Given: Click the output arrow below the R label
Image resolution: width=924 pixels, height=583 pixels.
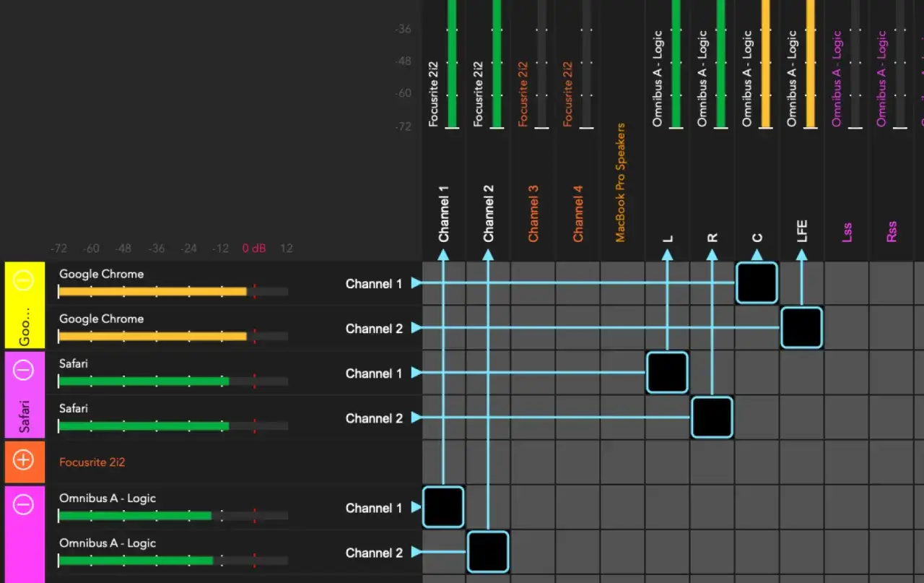Looking at the screenshot, I should point(712,254).
